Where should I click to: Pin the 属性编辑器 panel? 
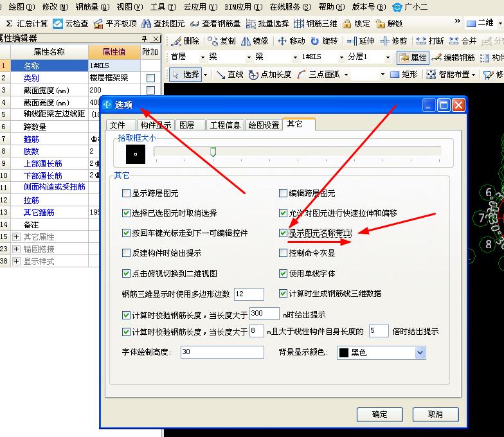pos(144,39)
